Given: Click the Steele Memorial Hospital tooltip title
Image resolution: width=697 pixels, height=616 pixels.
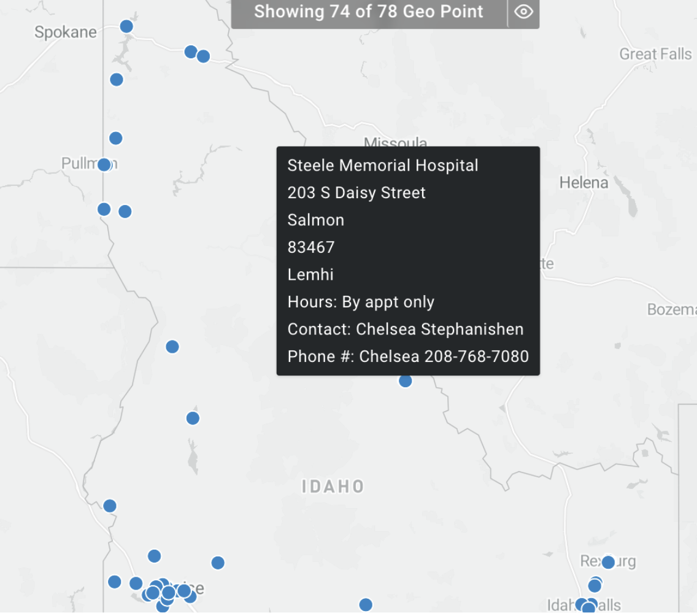Looking at the screenshot, I should (x=383, y=165).
